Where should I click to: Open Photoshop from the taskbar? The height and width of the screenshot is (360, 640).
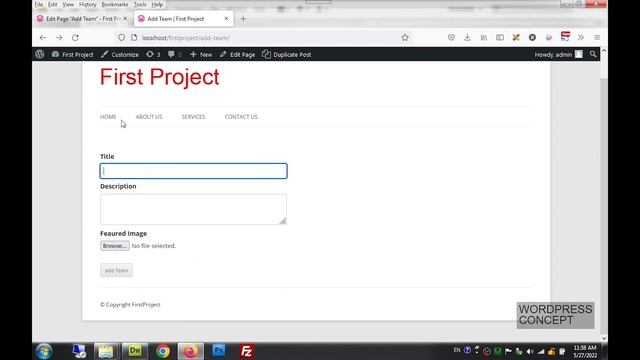click(x=218, y=351)
